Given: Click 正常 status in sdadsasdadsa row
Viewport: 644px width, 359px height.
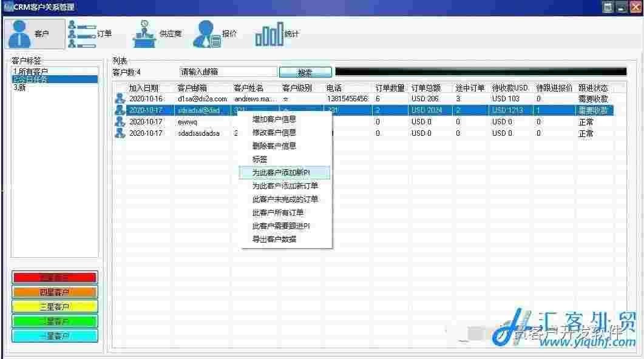Looking at the screenshot, I should pyautogui.click(x=586, y=133).
